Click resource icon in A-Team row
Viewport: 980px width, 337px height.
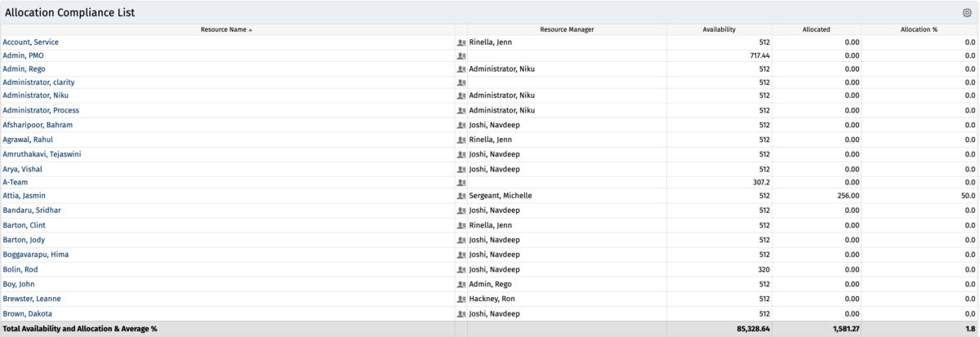(x=461, y=183)
